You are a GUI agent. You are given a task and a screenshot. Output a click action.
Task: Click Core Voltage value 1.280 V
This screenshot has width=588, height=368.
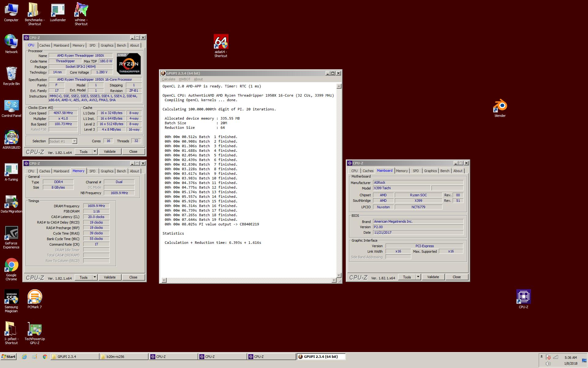(x=102, y=72)
